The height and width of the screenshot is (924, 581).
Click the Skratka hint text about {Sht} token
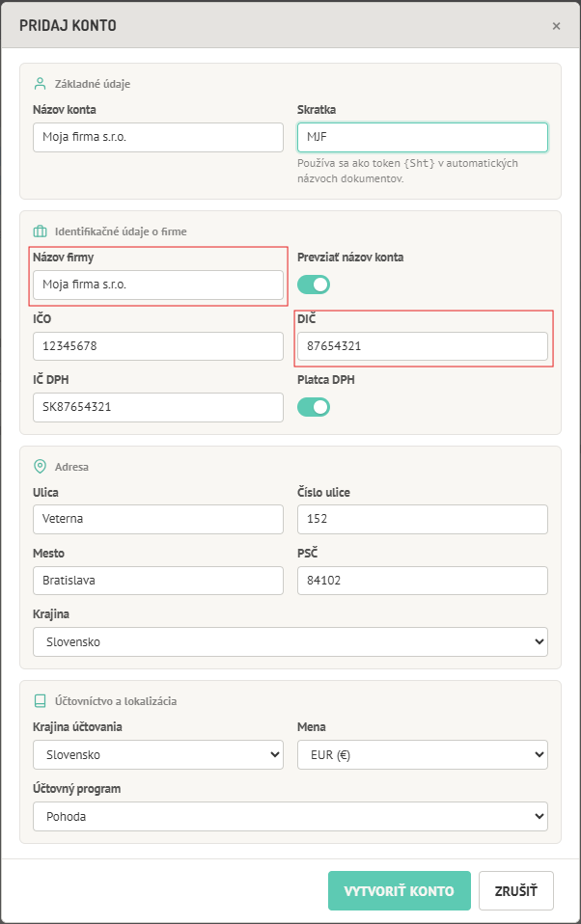click(x=407, y=171)
